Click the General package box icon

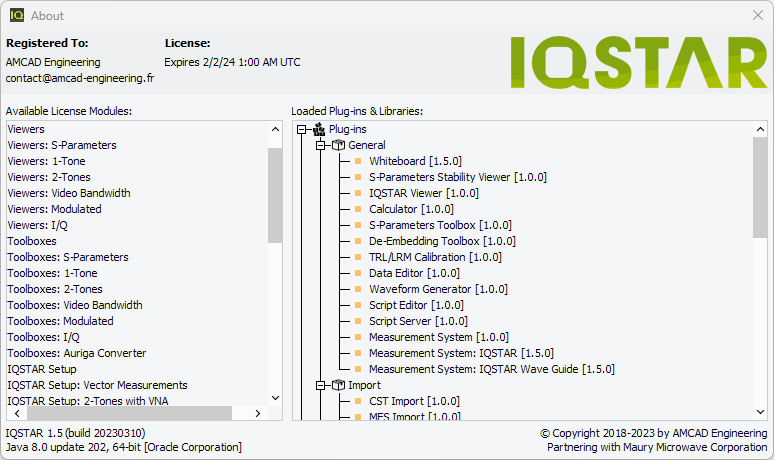pyautogui.click(x=338, y=145)
